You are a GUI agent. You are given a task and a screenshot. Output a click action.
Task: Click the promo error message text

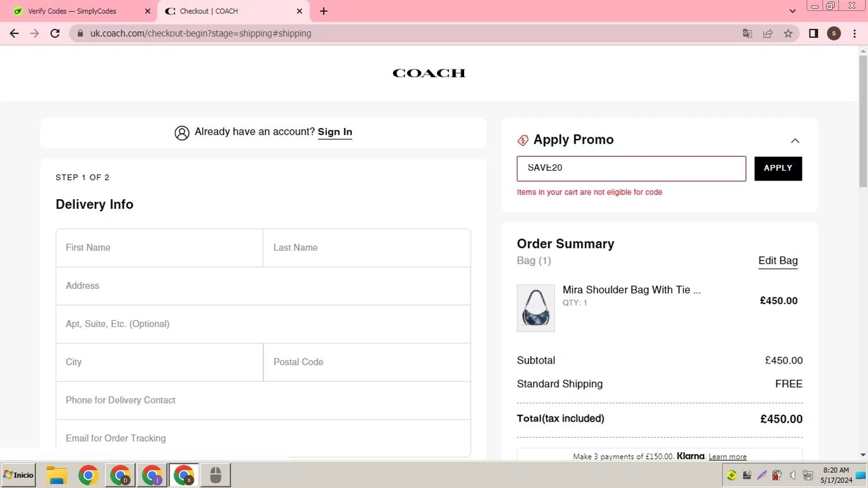coord(590,192)
